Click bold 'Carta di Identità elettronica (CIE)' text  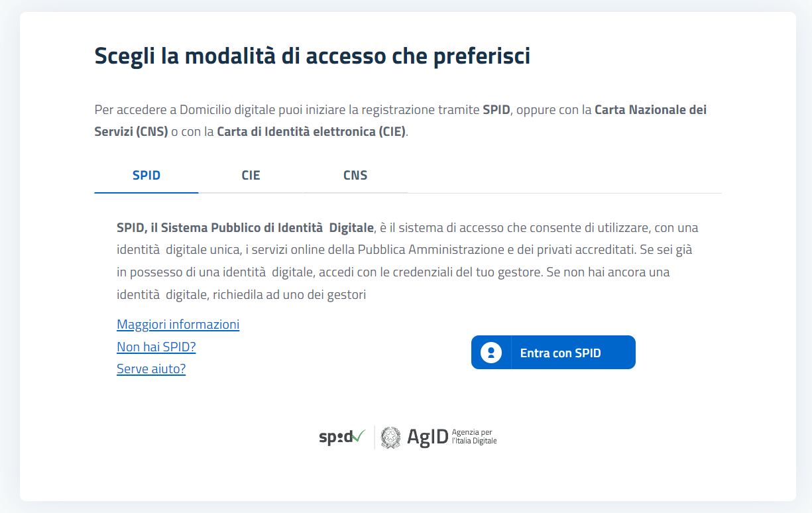coord(312,131)
